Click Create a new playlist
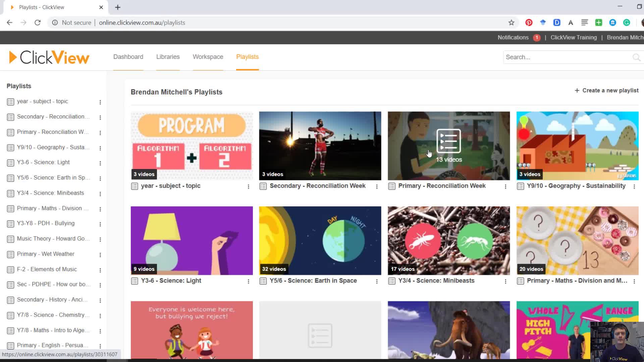644x362 pixels. coord(606,90)
